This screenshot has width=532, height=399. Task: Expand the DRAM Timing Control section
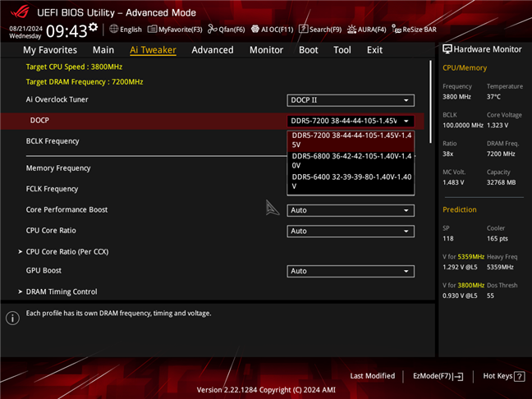click(x=62, y=291)
